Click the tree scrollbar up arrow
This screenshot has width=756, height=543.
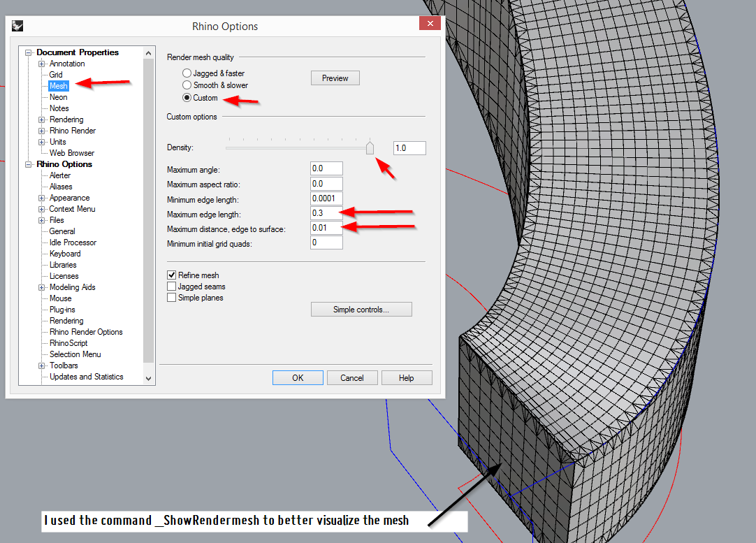[149, 53]
